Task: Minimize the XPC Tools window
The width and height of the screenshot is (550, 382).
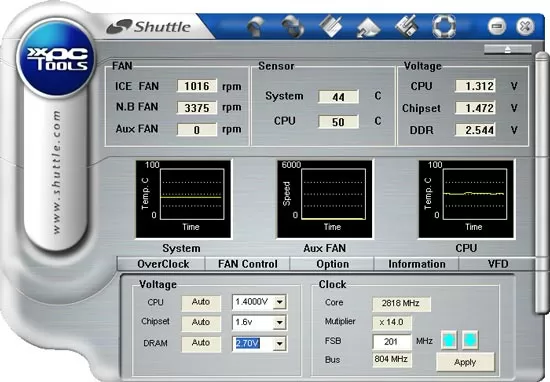Action: coord(497,26)
